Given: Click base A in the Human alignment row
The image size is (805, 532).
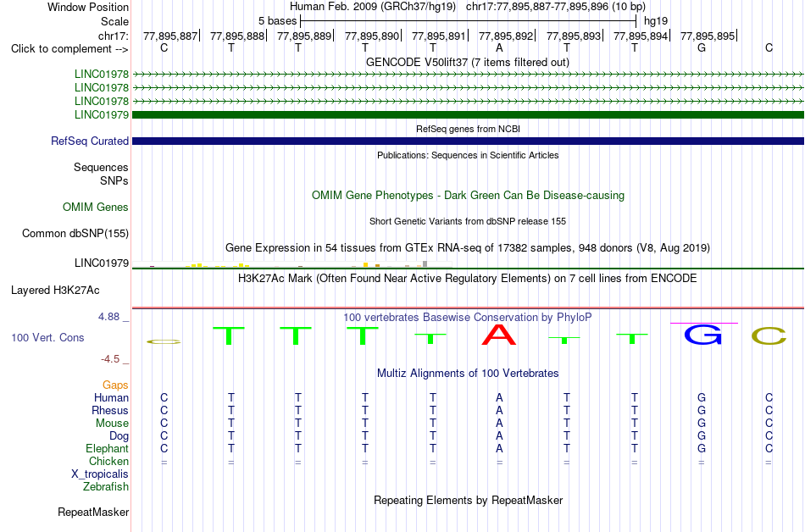Looking at the screenshot, I should coord(499,397).
